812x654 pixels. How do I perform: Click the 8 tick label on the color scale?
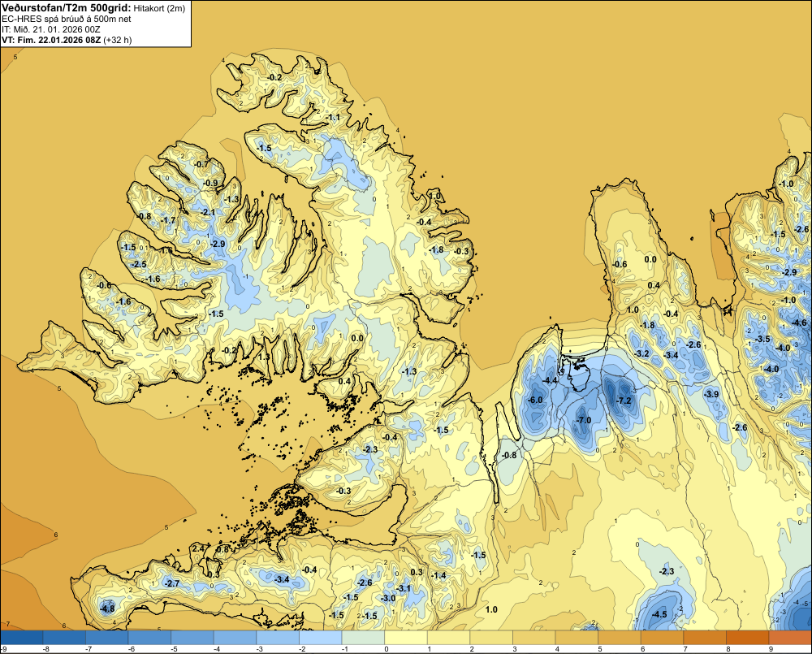[x=727, y=649]
